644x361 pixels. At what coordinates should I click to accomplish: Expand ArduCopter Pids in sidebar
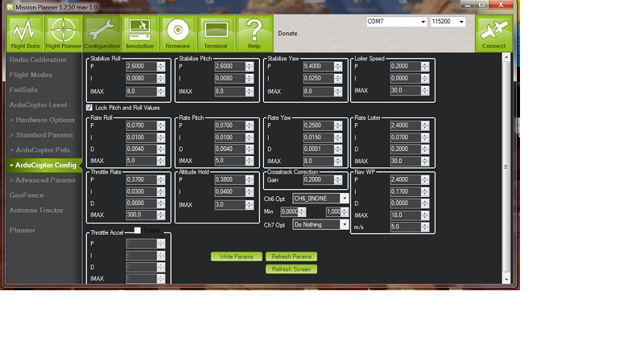pyautogui.click(x=39, y=150)
